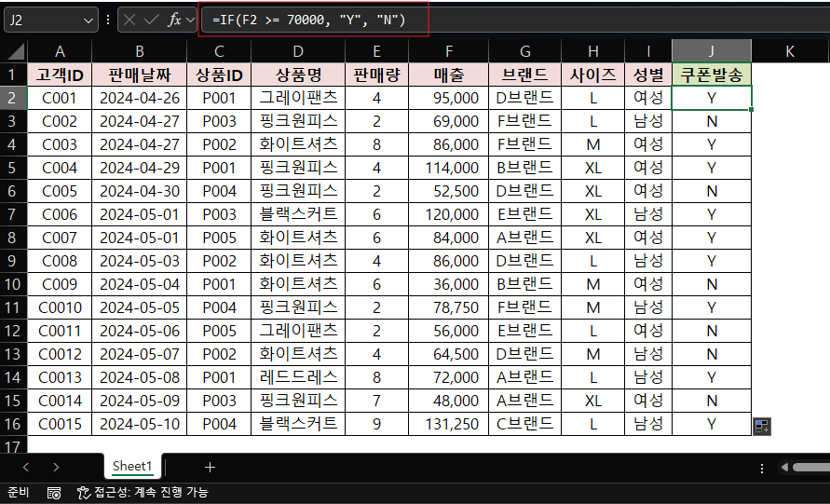Click the 매출 header cell
830x504 pixels.
point(448,75)
